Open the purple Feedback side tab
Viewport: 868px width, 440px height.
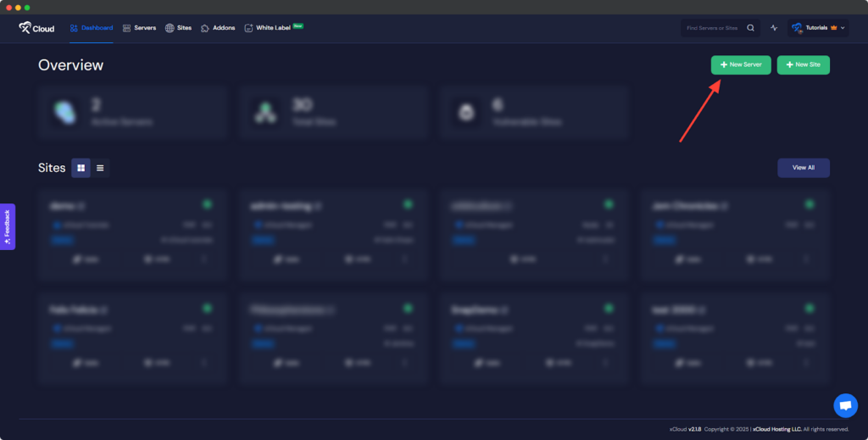[x=8, y=226]
